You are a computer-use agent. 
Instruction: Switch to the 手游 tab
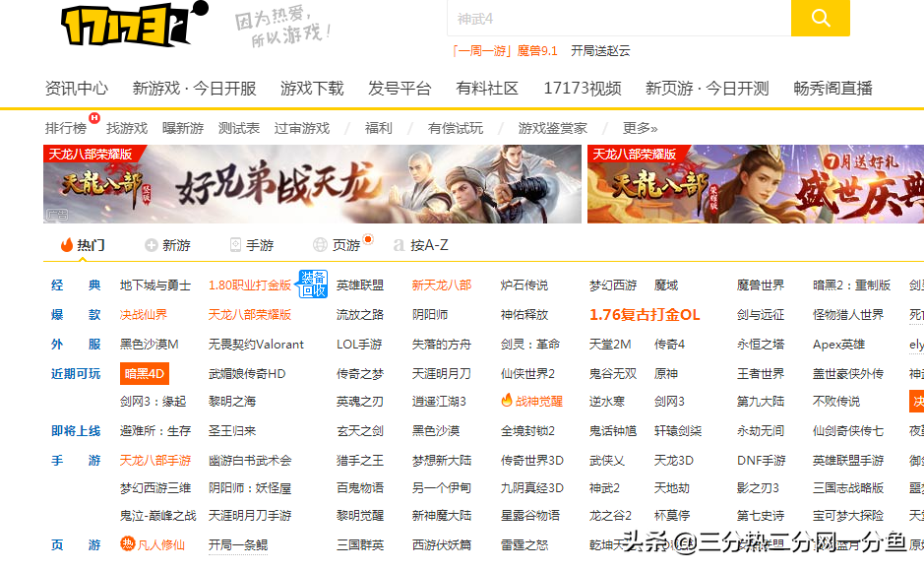pyautogui.click(x=252, y=244)
